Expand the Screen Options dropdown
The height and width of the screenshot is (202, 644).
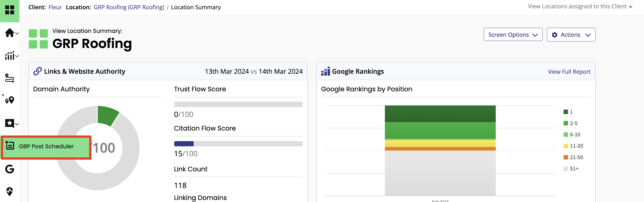pyautogui.click(x=513, y=35)
